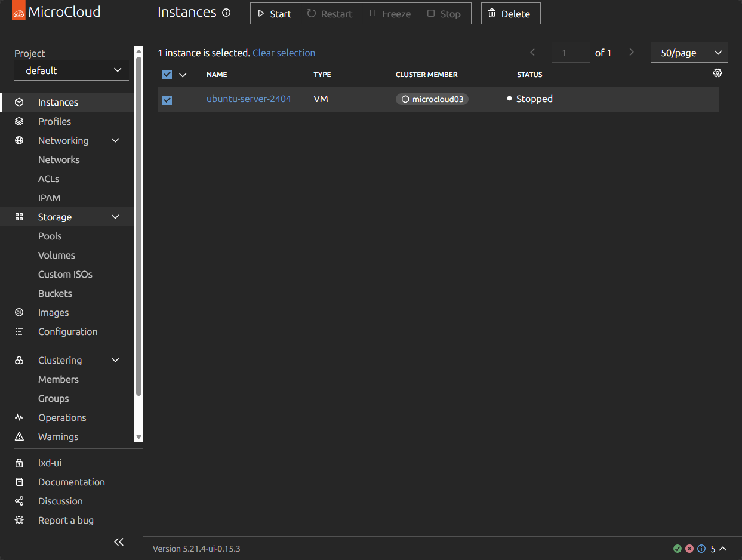Open Instances in the sidebar

click(67, 102)
